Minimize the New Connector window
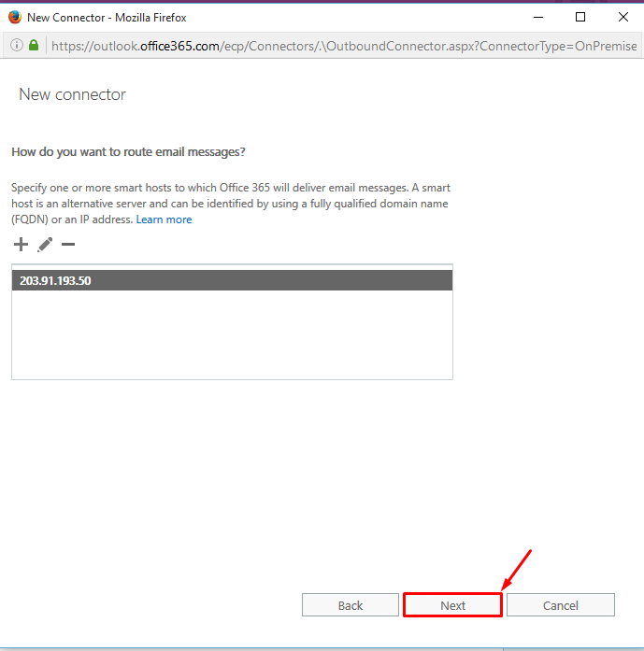644x651 pixels. tap(538, 17)
